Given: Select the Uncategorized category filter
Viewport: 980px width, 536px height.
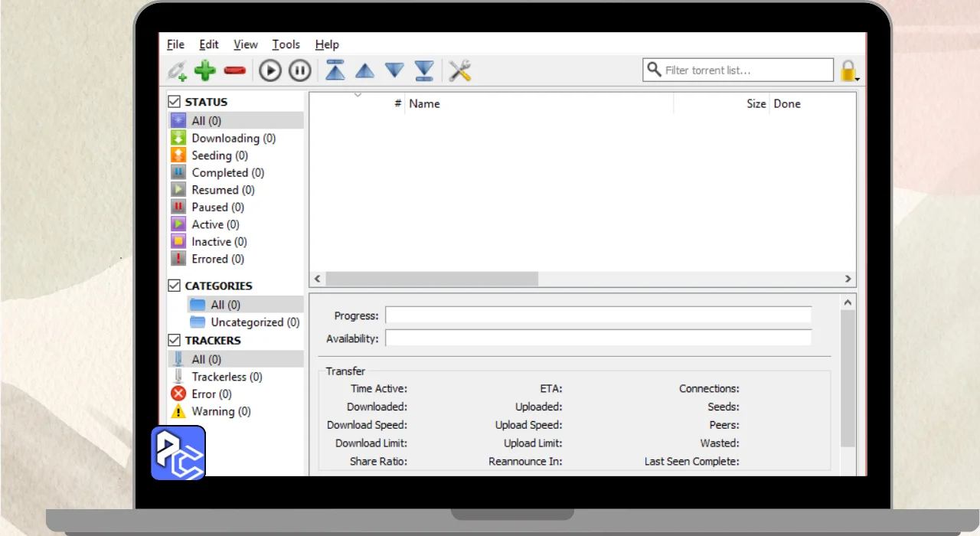Looking at the screenshot, I should click(x=254, y=322).
